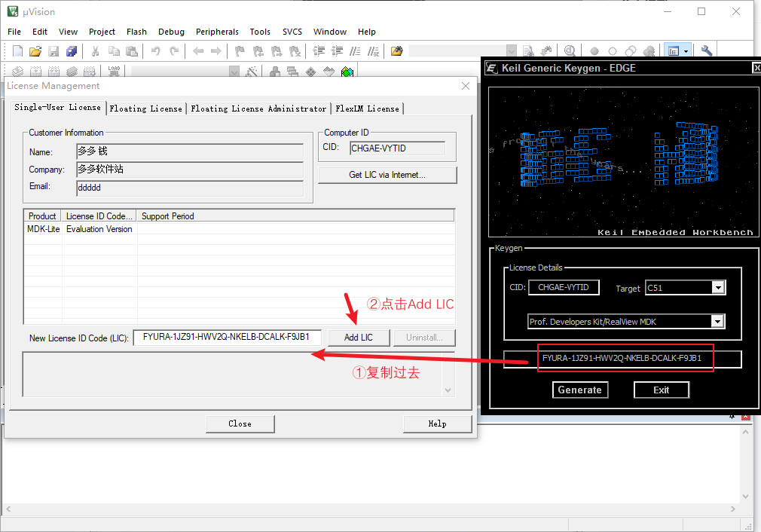
Task: Open the Project menu
Action: pos(102,32)
